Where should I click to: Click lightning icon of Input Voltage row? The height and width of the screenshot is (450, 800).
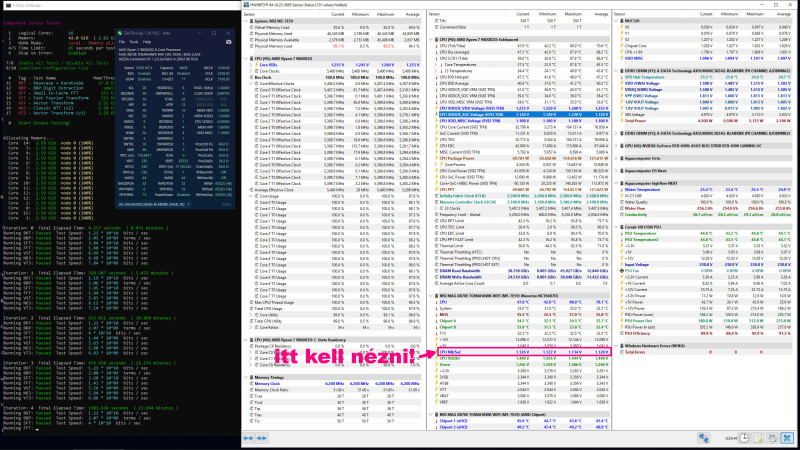point(622,265)
